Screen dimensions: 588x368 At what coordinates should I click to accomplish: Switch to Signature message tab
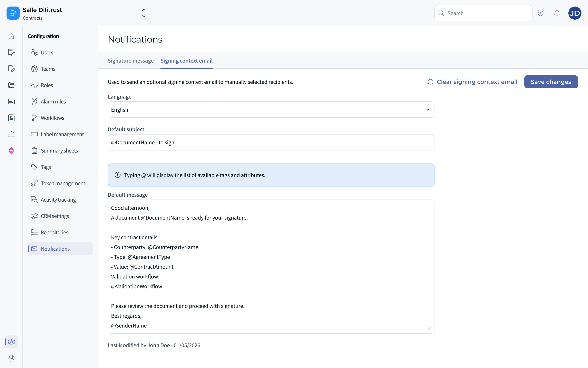(131, 61)
